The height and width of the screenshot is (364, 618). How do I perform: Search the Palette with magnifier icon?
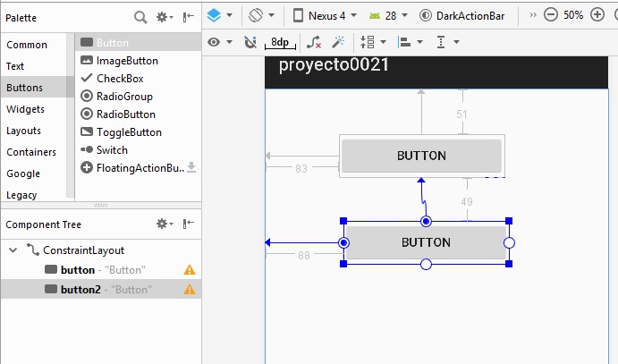pyautogui.click(x=140, y=17)
